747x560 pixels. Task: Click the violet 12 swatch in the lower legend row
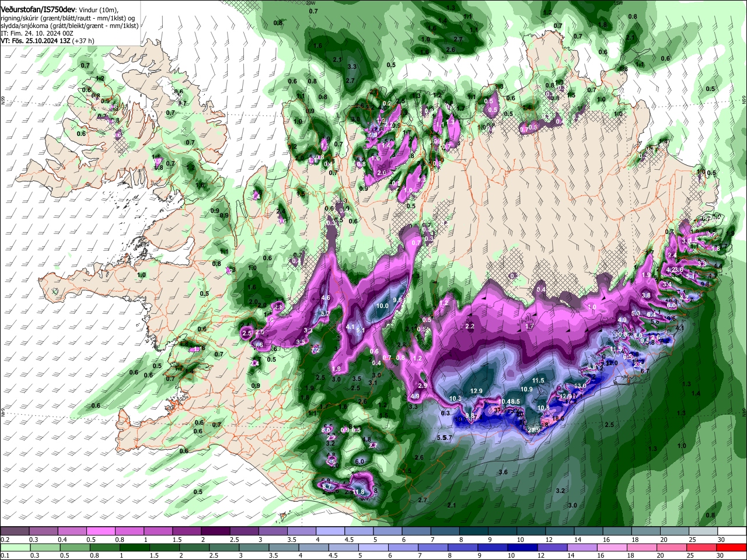coord(552,548)
